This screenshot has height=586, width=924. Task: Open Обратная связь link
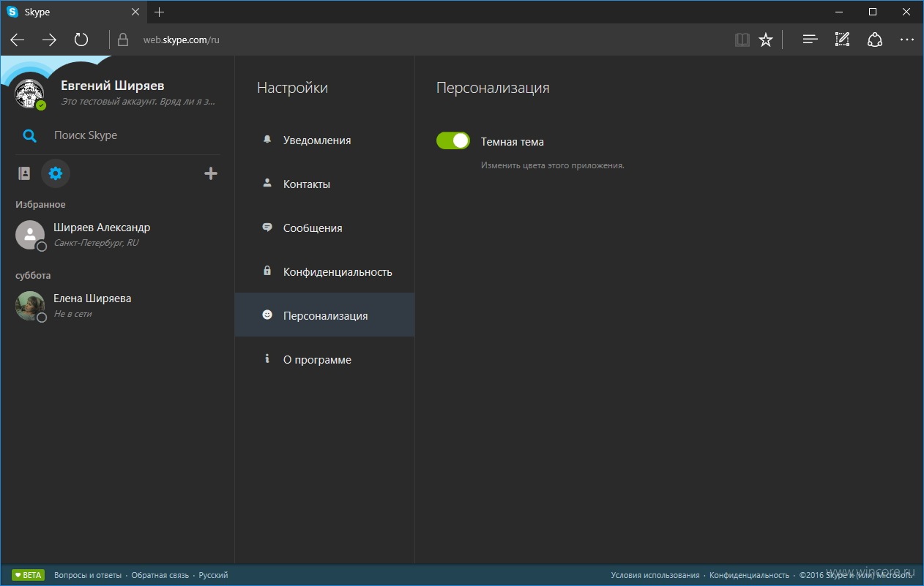click(x=160, y=575)
